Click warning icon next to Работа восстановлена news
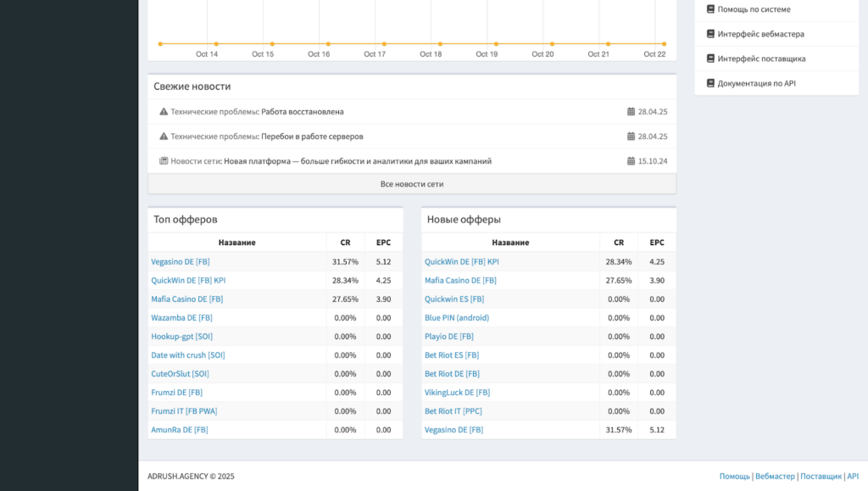 (x=164, y=111)
